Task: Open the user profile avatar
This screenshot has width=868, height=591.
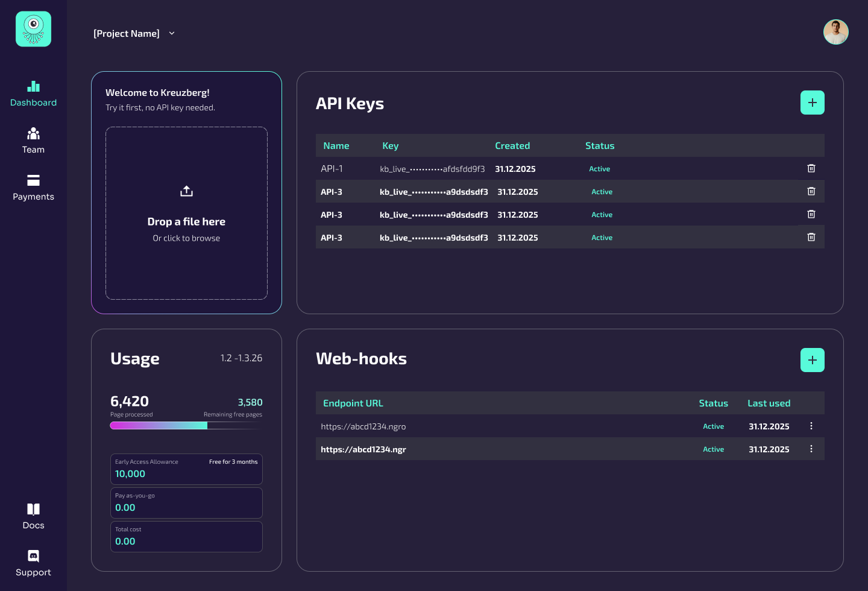Action: coord(836,32)
